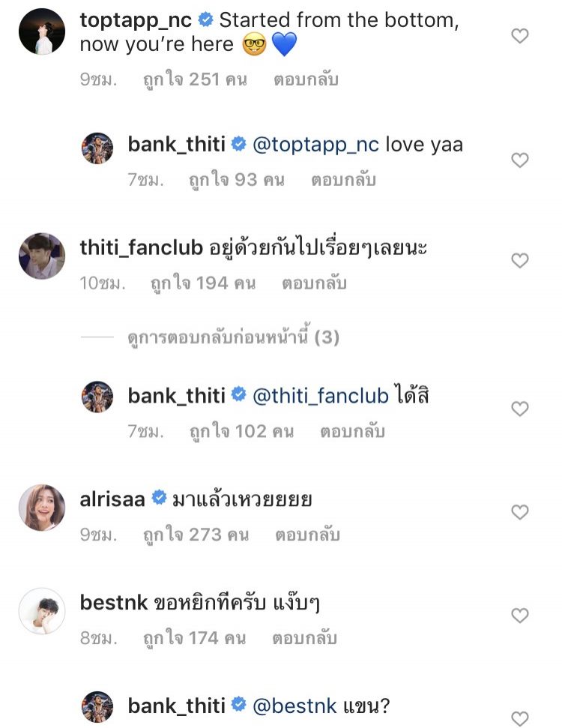Open toptapp_nc's profile picture
Viewport: 562px width, 728px height.
pos(41,31)
